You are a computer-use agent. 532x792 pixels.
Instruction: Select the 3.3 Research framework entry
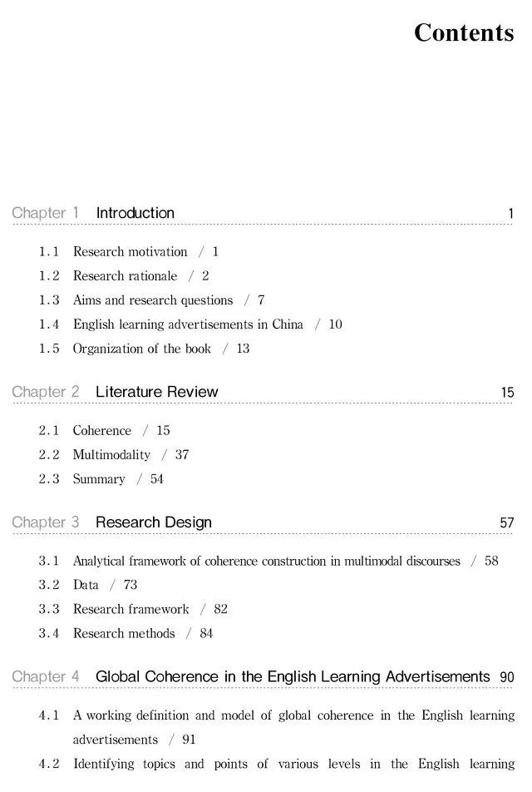[x=131, y=609]
